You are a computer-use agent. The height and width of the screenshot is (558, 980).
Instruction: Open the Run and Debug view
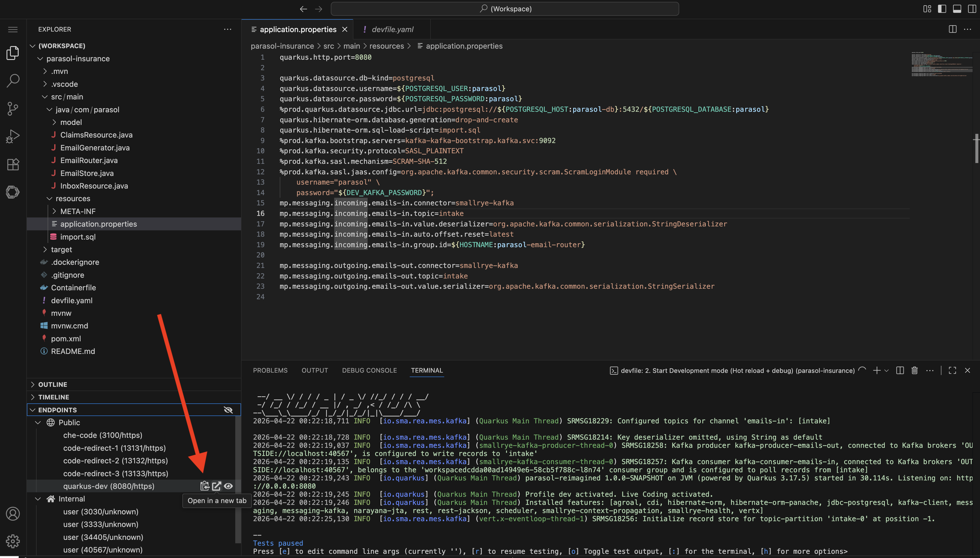pos(13,136)
